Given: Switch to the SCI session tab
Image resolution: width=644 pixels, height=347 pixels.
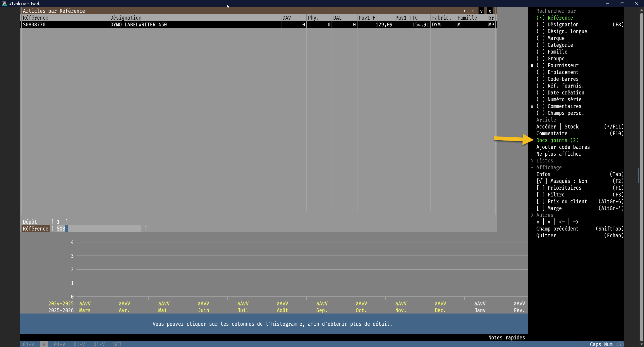Looking at the screenshot, I should pyautogui.click(x=117, y=344).
